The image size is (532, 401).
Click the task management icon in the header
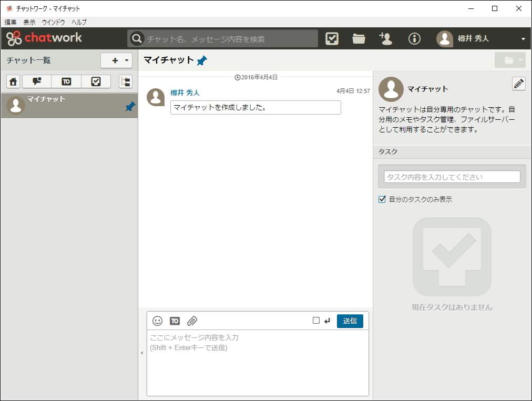click(x=332, y=38)
